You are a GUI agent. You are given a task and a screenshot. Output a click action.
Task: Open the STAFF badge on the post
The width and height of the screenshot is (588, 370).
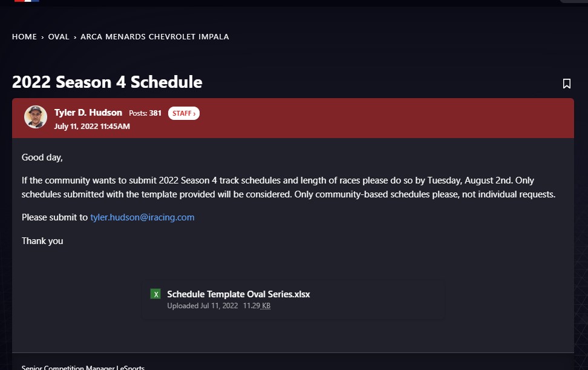click(x=184, y=113)
